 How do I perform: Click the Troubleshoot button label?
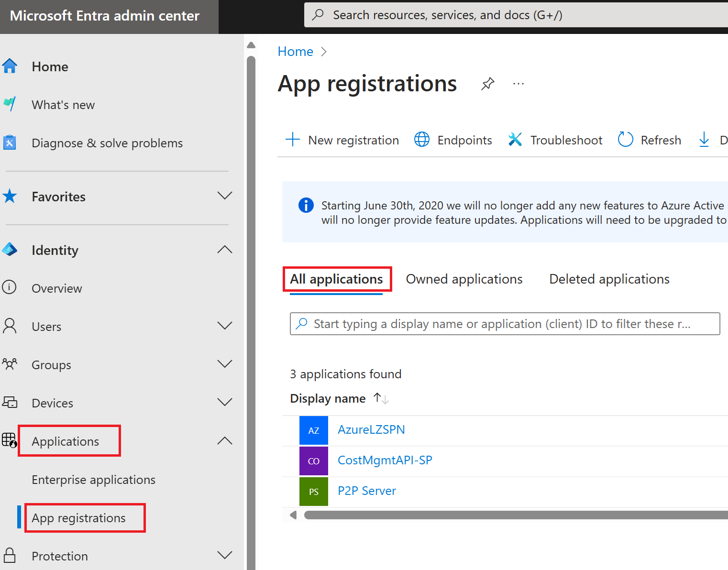coord(566,140)
